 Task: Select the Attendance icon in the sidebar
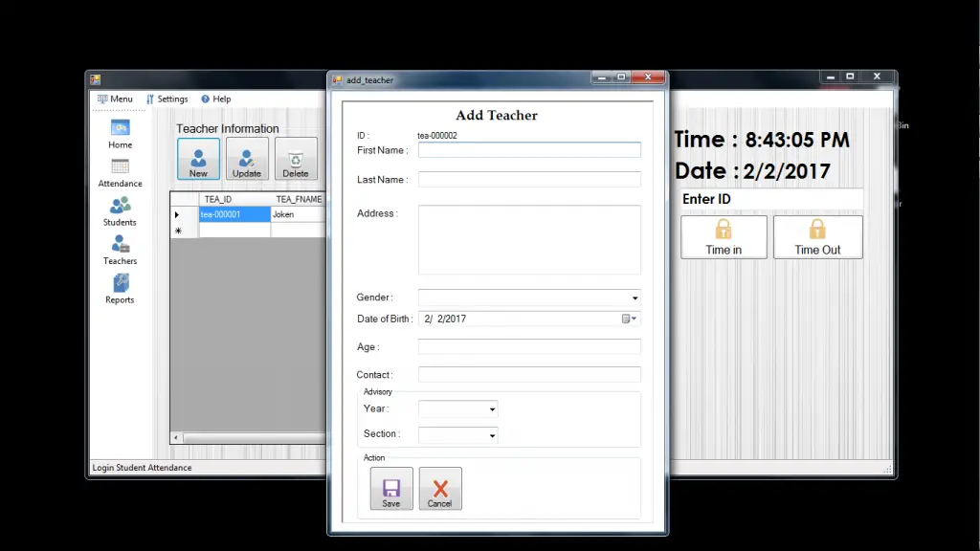click(119, 172)
